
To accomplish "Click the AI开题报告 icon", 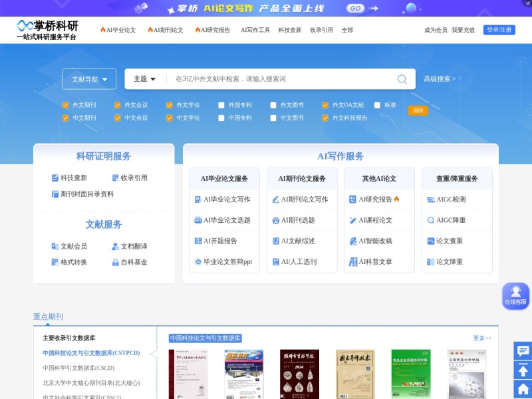I will coord(198,241).
